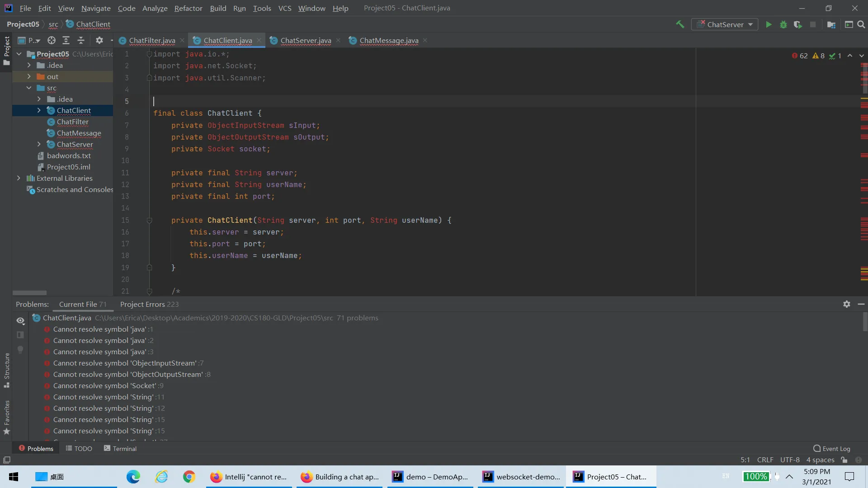Run with Coverage shield icon
The image size is (868, 488).
[x=798, y=24]
